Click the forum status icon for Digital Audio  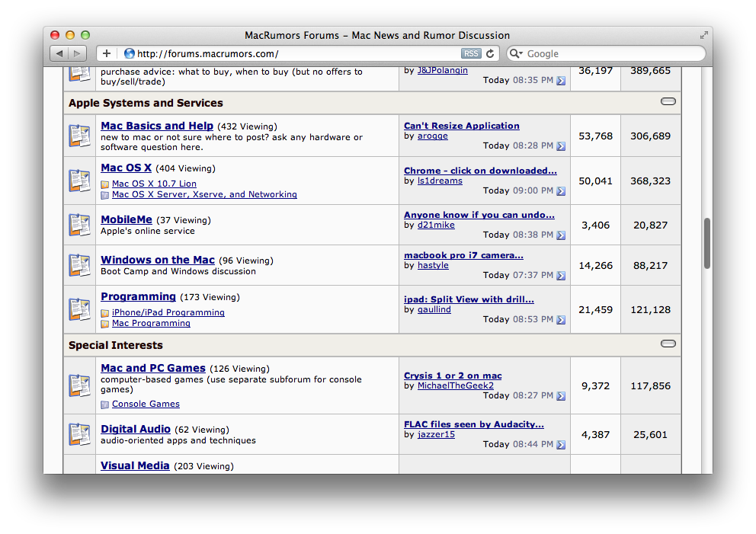pyautogui.click(x=79, y=434)
